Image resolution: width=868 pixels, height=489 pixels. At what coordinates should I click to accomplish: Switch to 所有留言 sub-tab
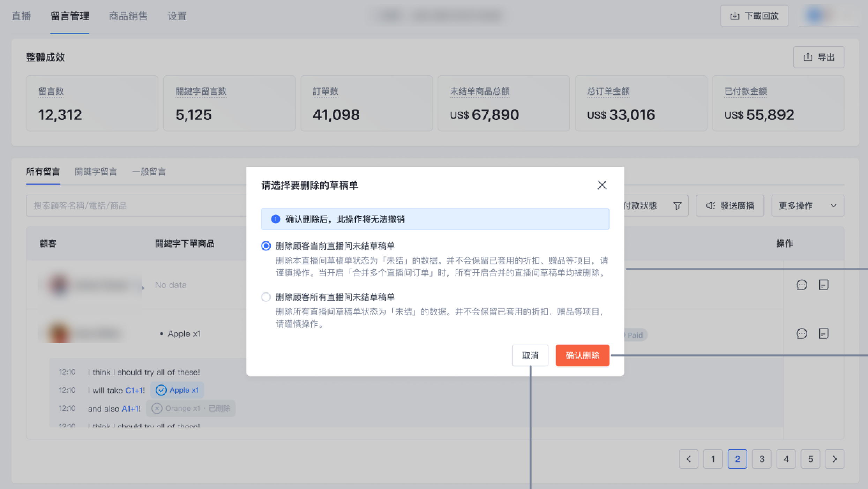(x=43, y=172)
